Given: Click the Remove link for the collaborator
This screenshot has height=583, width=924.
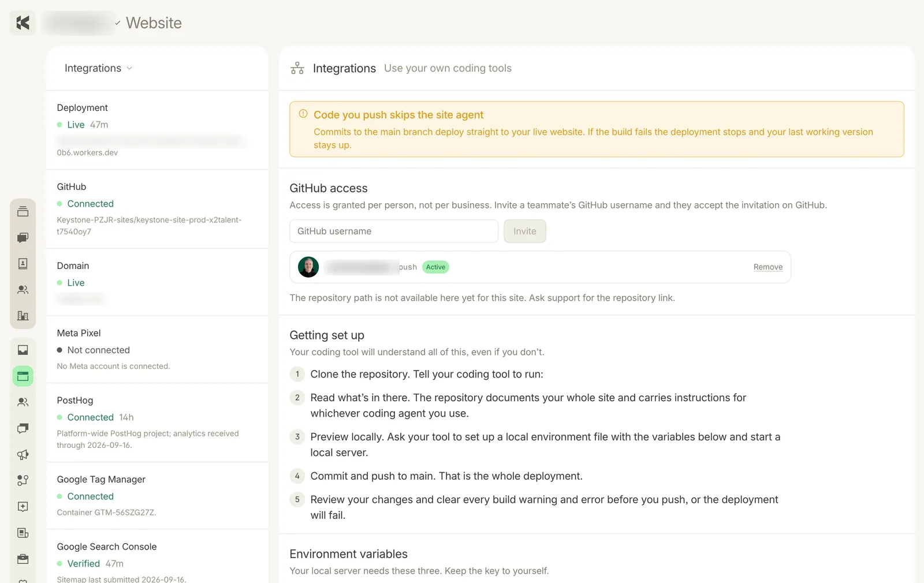Looking at the screenshot, I should [x=768, y=267].
